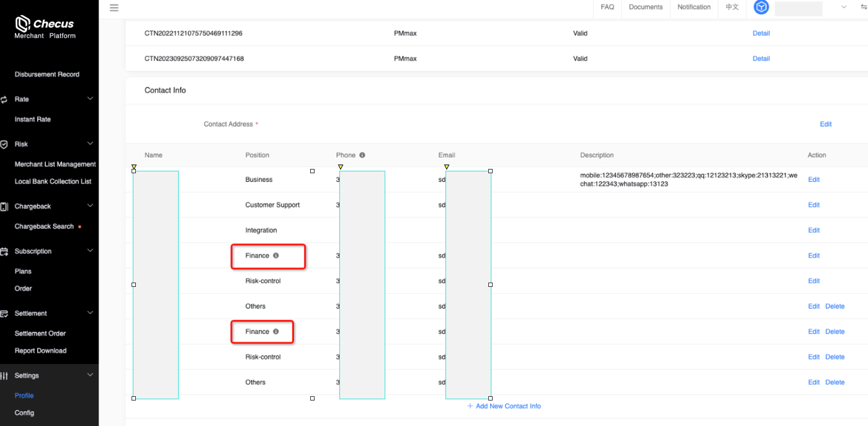Switch language to 中文
The image size is (868, 426).
732,7
